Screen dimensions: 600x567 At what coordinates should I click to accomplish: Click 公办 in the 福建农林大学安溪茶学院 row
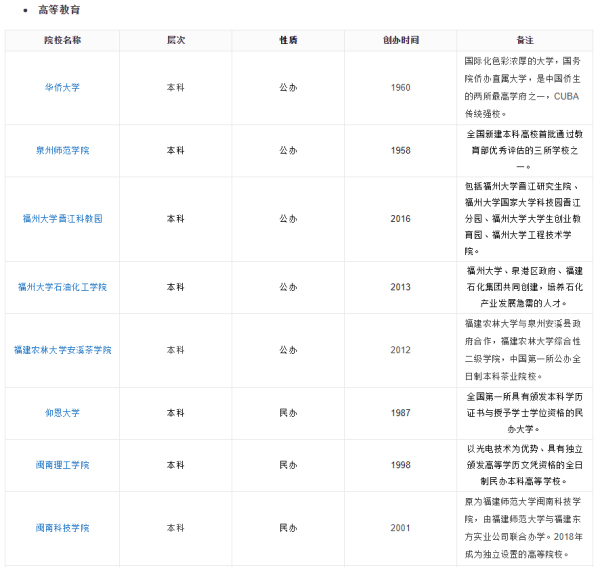pyautogui.click(x=288, y=350)
